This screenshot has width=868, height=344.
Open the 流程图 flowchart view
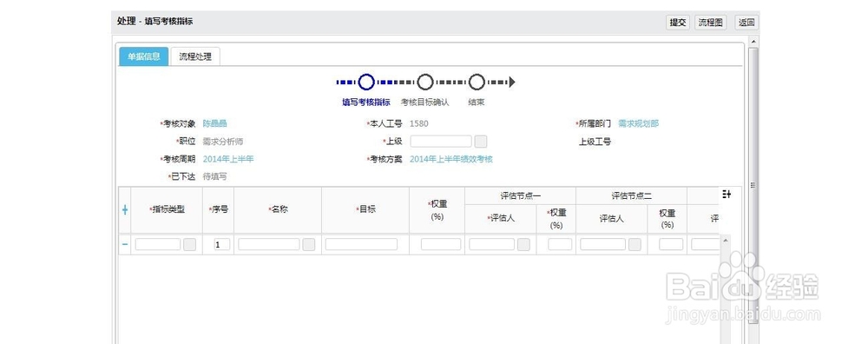click(710, 23)
